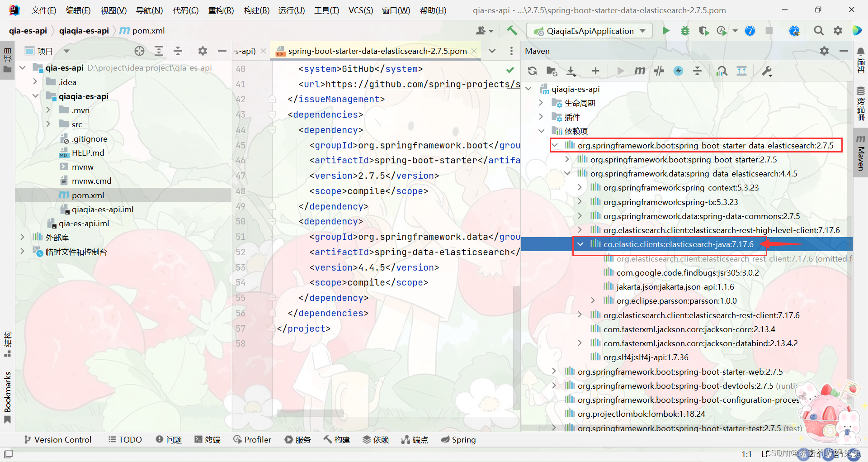Screen dimensions: 868x462
Task: Open Project panel gear options
Action: 203,51
